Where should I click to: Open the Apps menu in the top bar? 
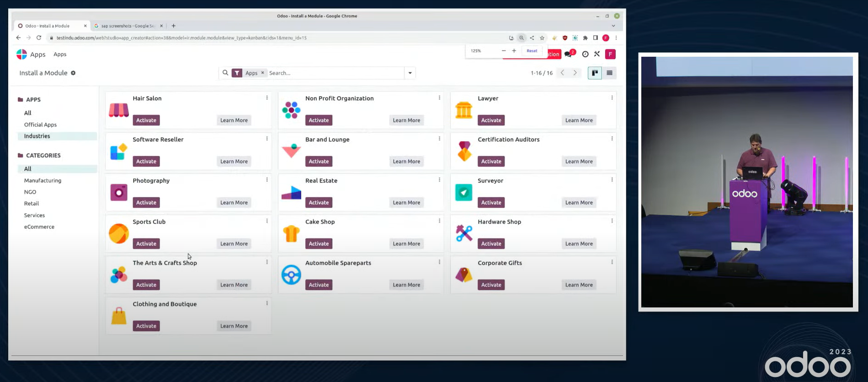pyautogui.click(x=60, y=54)
